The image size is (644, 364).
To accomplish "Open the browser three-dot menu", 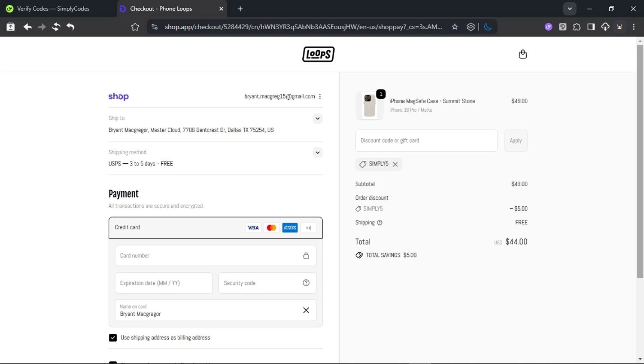I will [x=634, y=27].
